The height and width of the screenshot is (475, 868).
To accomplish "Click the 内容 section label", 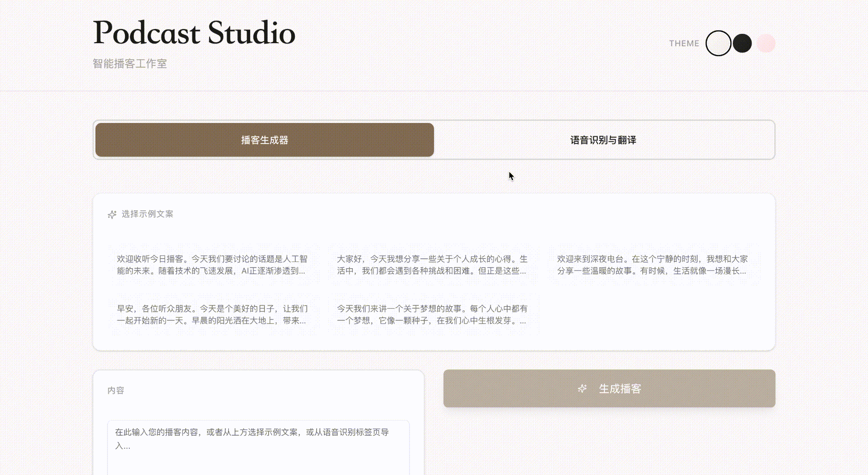I will pyautogui.click(x=116, y=390).
